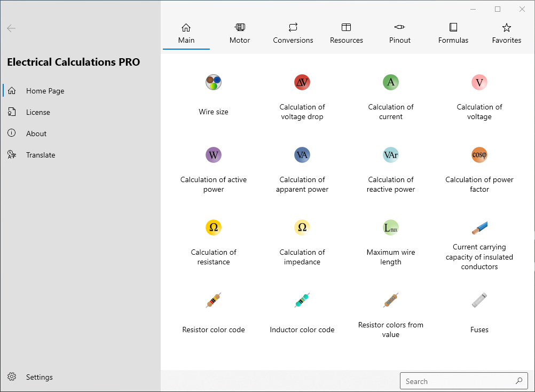This screenshot has width=535, height=392.
Task: Select the Calculation of active power icon
Action: [x=214, y=155]
